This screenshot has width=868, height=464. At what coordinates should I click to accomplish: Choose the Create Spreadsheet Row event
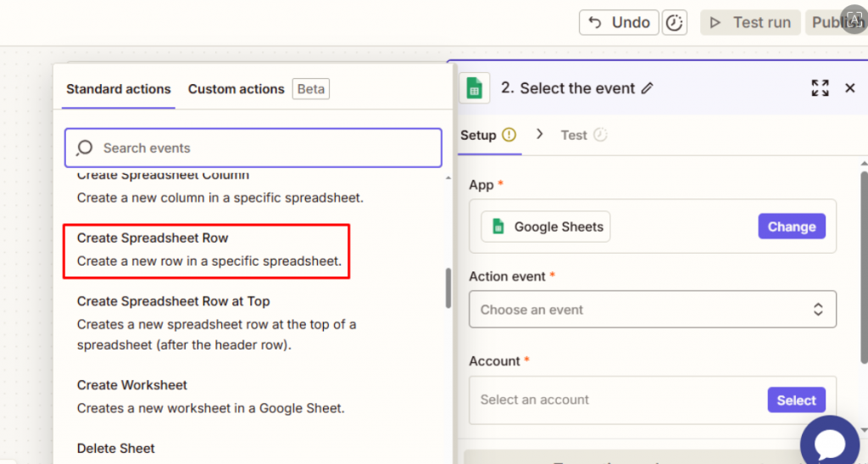click(x=207, y=249)
